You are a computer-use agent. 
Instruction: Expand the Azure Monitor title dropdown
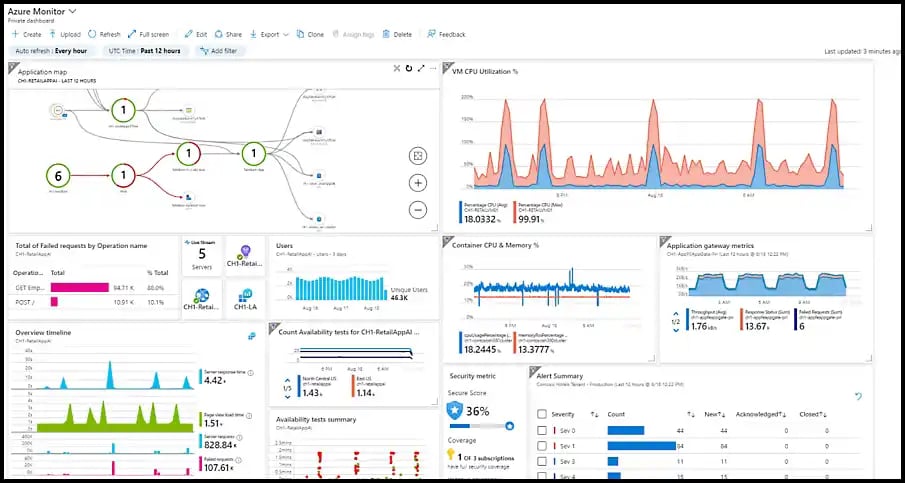[x=72, y=10]
